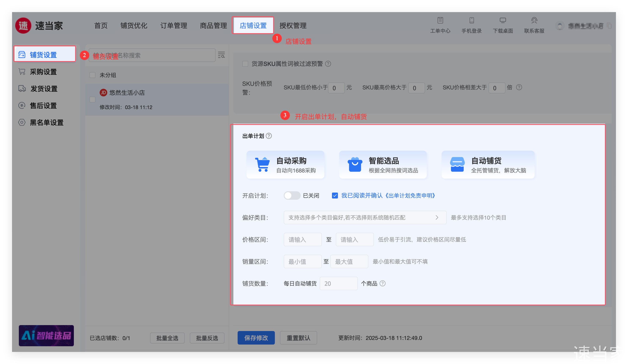Enable 货源SKU属性词被过滤预警 checkbox
Viewport: 628px width, 364px height.
click(x=245, y=64)
